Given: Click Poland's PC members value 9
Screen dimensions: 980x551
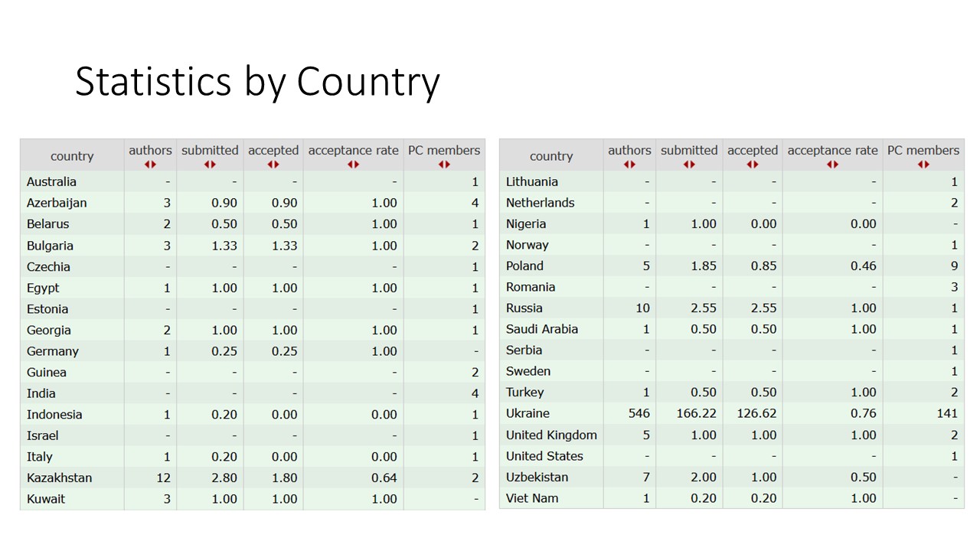Looking at the screenshot, I should tap(954, 266).
